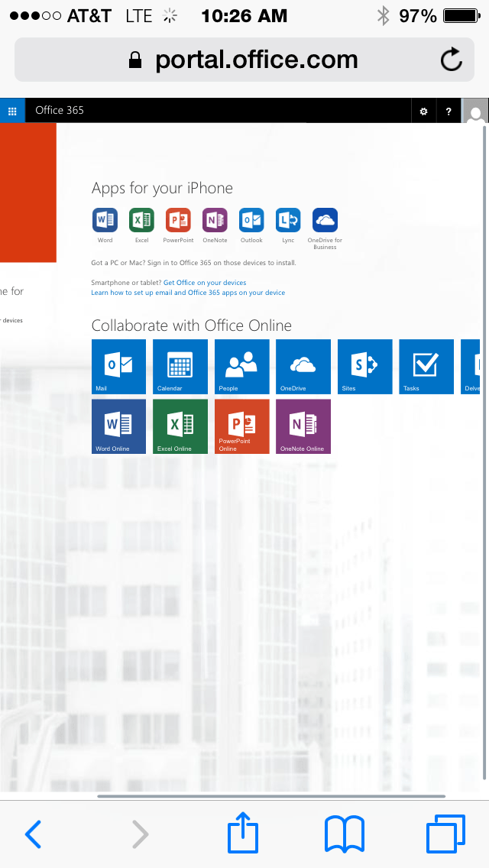This screenshot has width=489, height=868.
Task: Launch the People tile
Action: pos(241,367)
